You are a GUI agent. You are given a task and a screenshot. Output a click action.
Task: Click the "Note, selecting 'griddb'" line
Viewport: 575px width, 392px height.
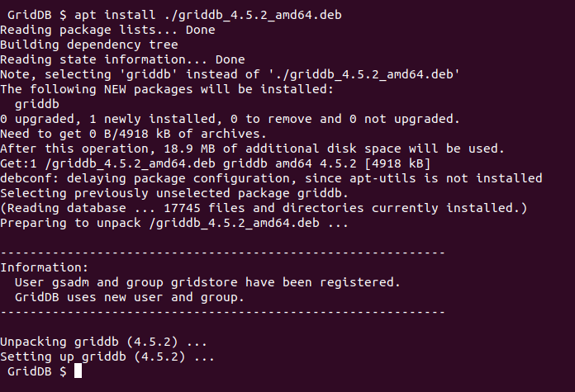(230, 74)
